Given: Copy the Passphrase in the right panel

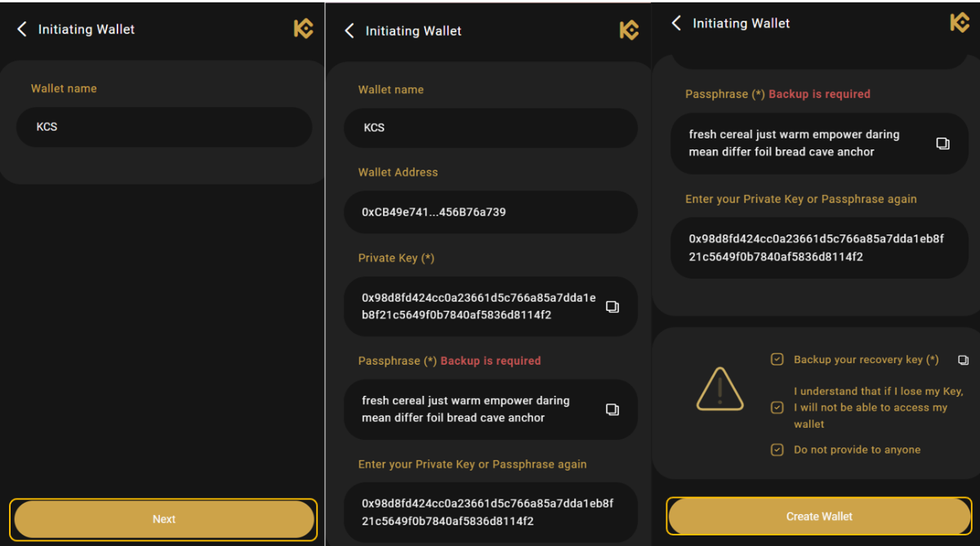Looking at the screenshot, I should click(942, 144).
